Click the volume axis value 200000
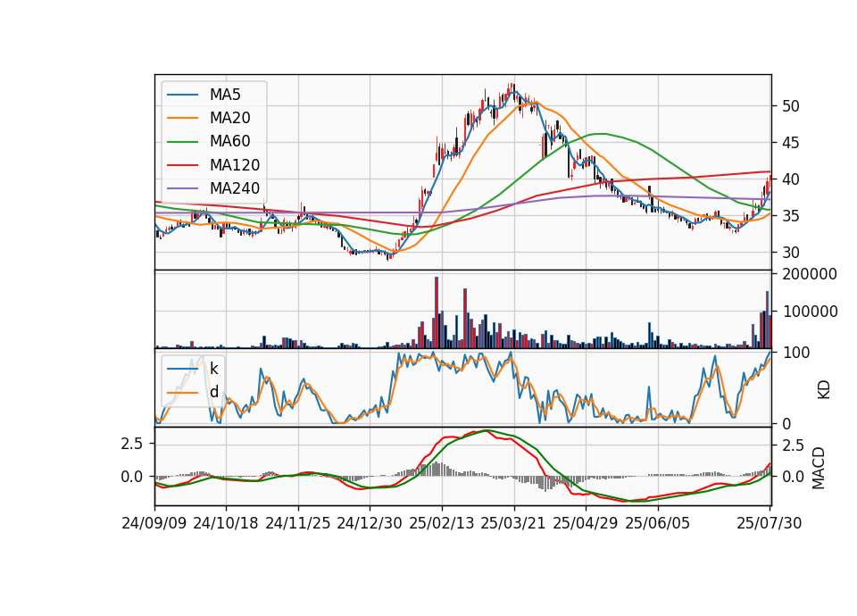857x616 pixels. tap(810, 274)
